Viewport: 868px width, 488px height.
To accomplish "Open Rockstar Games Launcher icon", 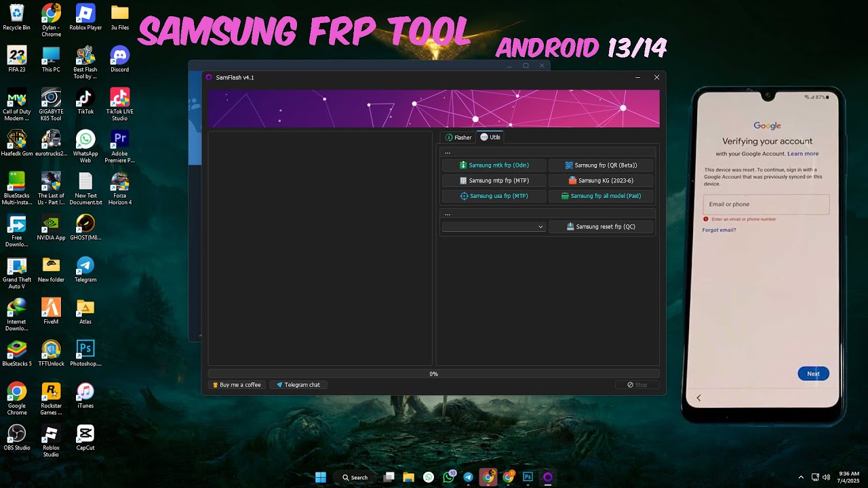I will (x=51, y=399).
